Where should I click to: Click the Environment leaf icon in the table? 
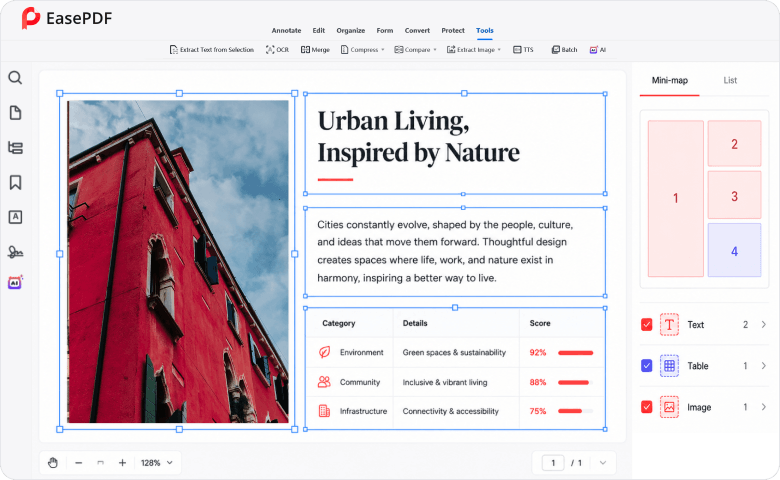coord(324,352)
